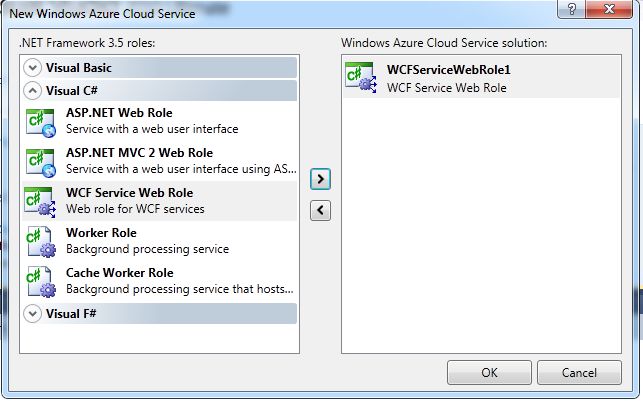Click the Cache Worker Role icon
The image size is (643, 401).
[41, 282]
